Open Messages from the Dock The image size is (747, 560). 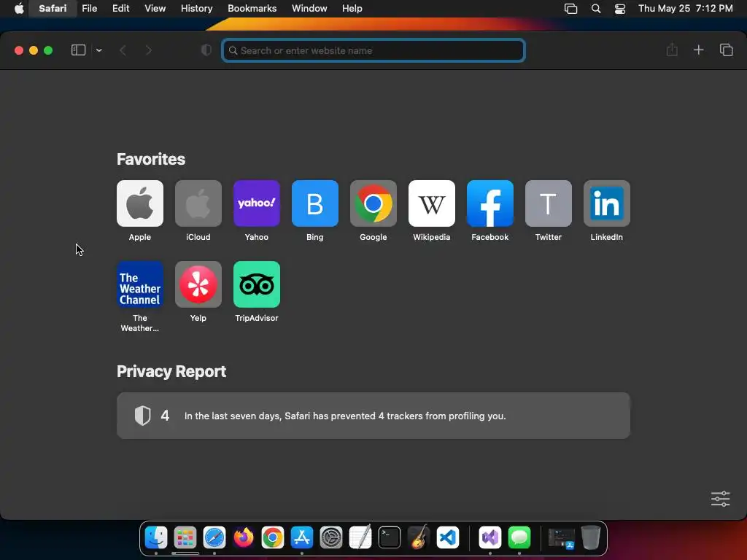[x=519, y=538]
